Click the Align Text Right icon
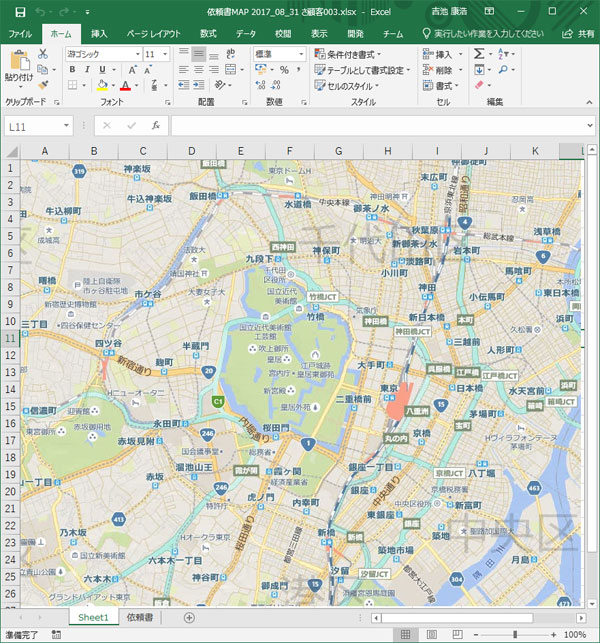 coord(214,70)
